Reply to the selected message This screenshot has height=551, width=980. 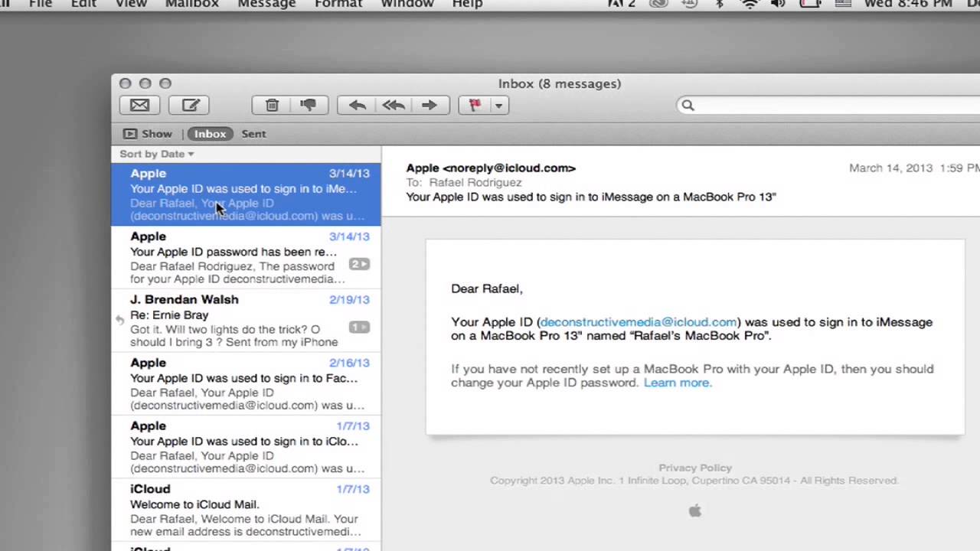click(356, 105)
